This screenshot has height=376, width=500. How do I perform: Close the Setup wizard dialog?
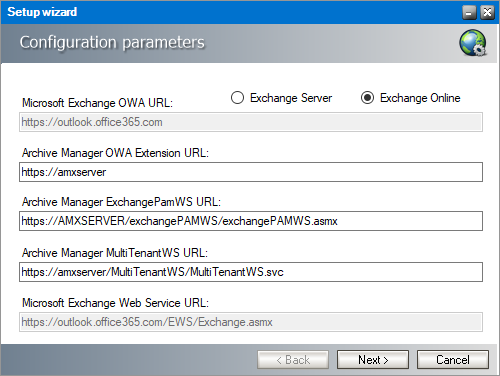(487, 13)
